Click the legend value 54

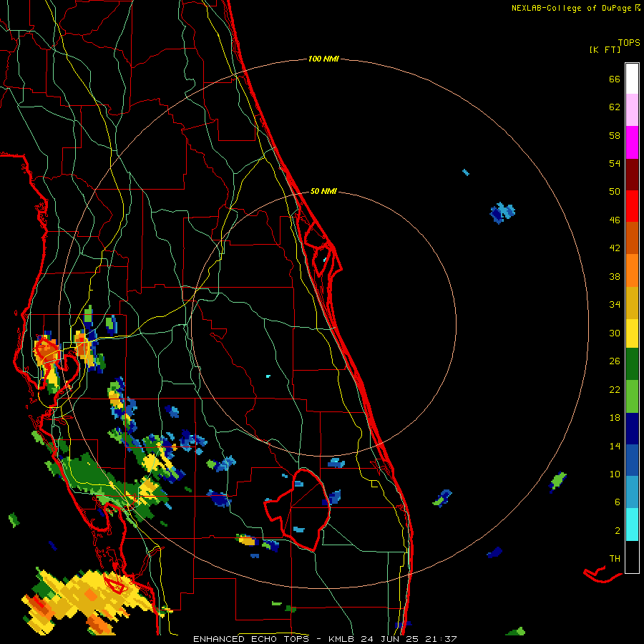615,164
